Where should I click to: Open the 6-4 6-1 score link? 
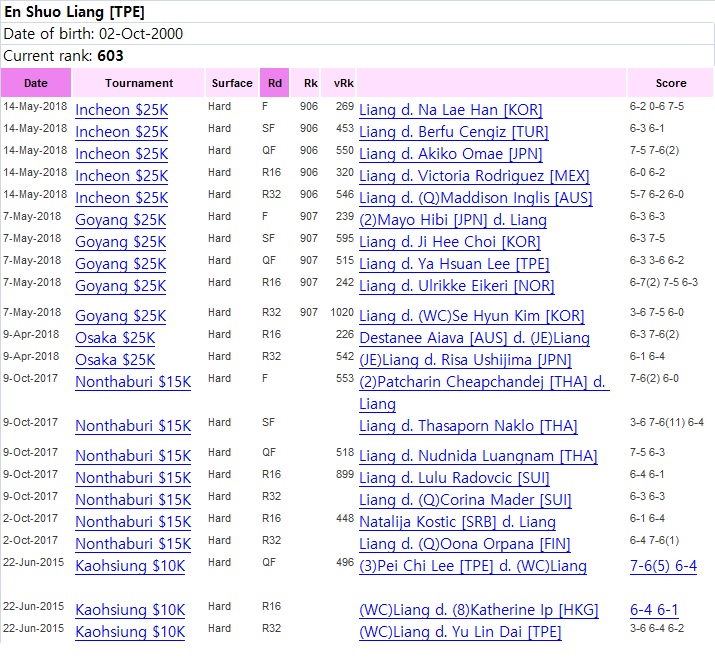click(x=654, y=609)
